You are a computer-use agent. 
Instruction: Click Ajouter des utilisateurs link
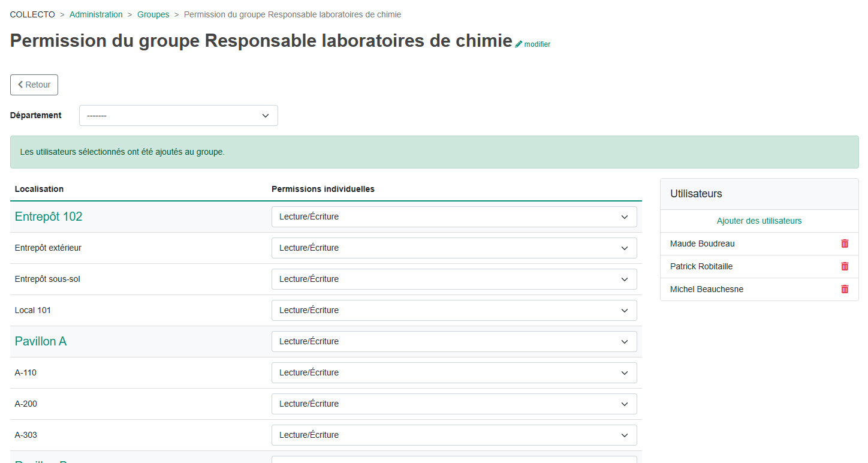pyautogui.click(x=759, y=221)
